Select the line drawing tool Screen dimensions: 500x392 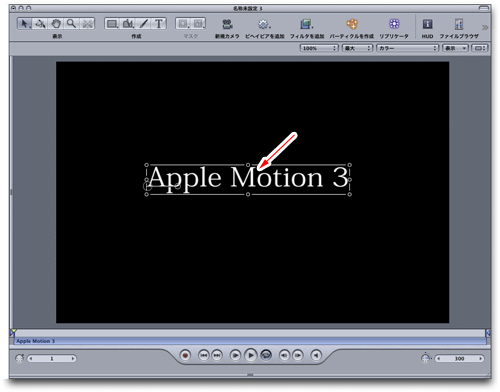(144, 24)
